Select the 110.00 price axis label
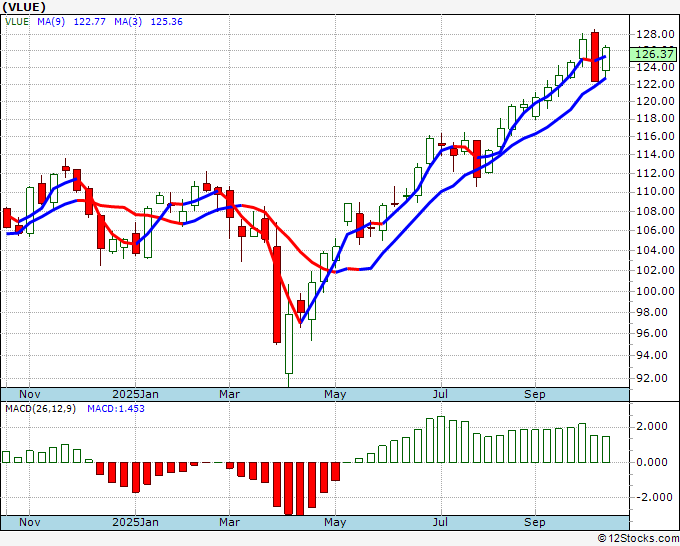680x546 pixels. (x=655, y=191)
